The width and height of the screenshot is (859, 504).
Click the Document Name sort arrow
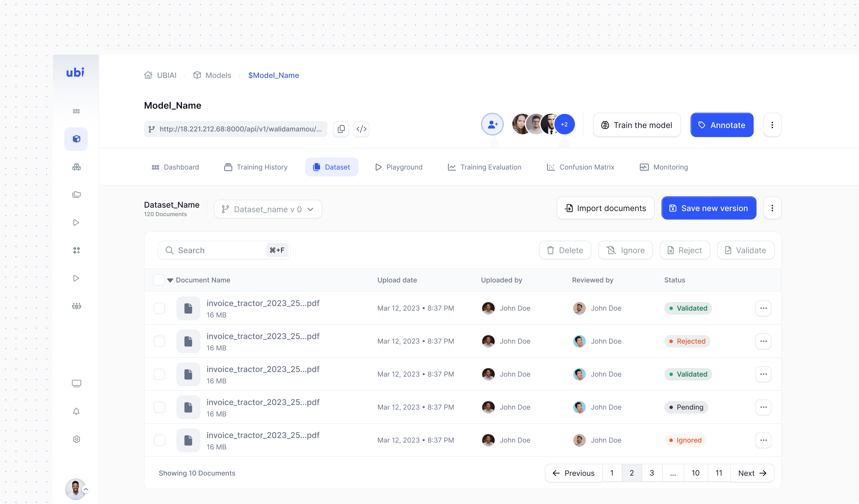[170, 280]
